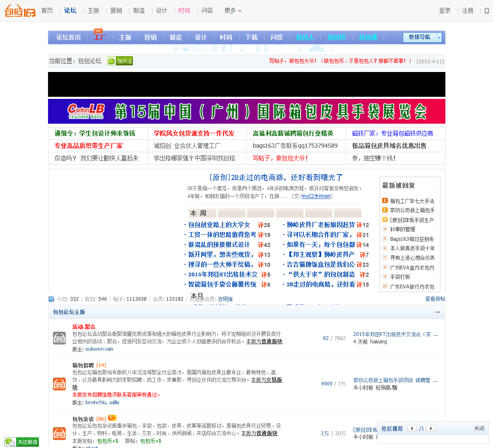Open the 快捷导航 dropdown
This screenshot has width=493, height=448.
(x=422, y=37)
